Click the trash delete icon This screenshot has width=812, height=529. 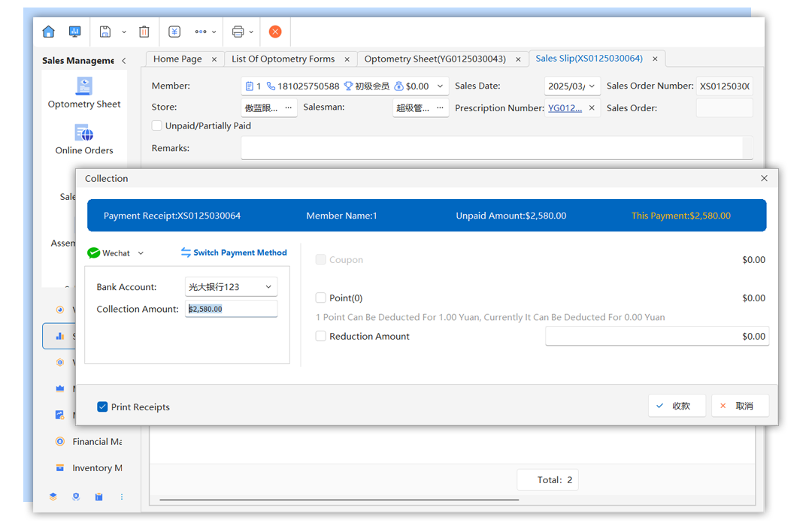144,32
